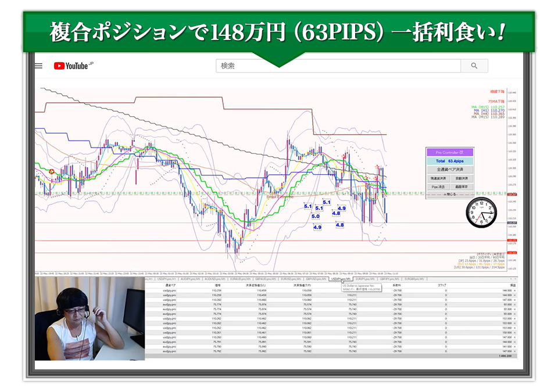Open the YouTube hamburger menu
The height and width of the screenshot is (392, 558).
point(38,66)
